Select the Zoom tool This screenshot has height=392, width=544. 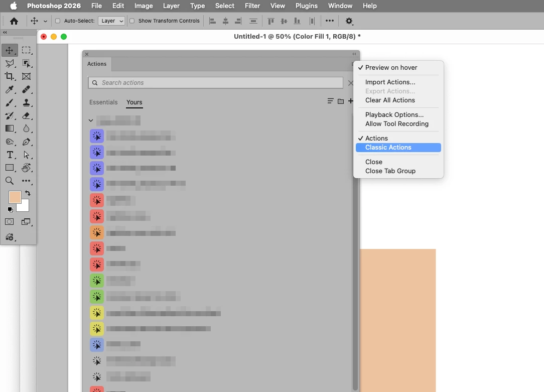10,181
